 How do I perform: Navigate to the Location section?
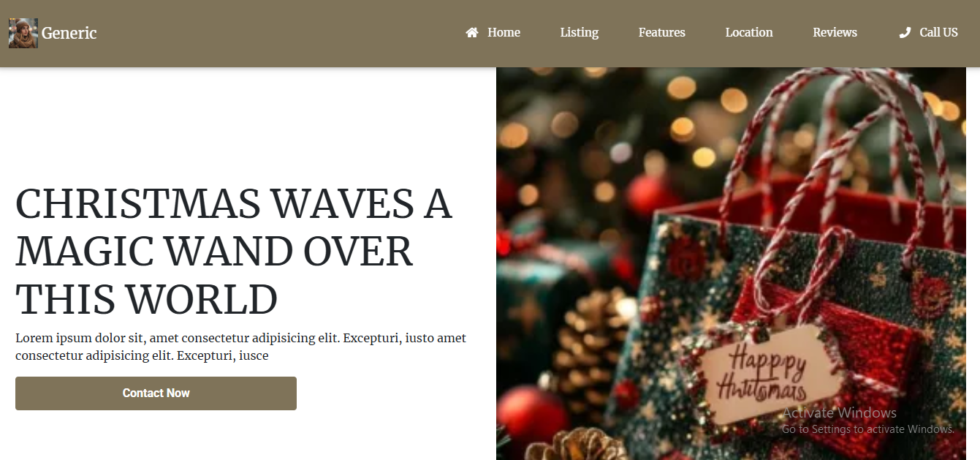coord(749,32)
